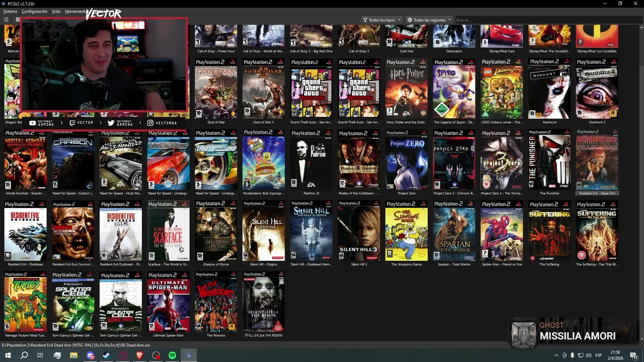This screenshot has width=644, height=362.
Task: Select Manhunt 2 cover
Action: click(x=597, y=88)
